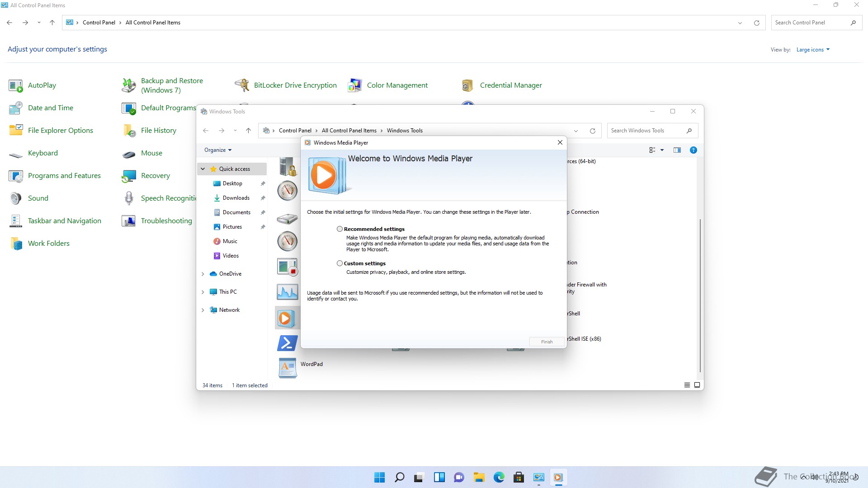Screen dimensions: 868x488
Task: Toggle the preview pane in Windows Tools
Action: (677, 150)
